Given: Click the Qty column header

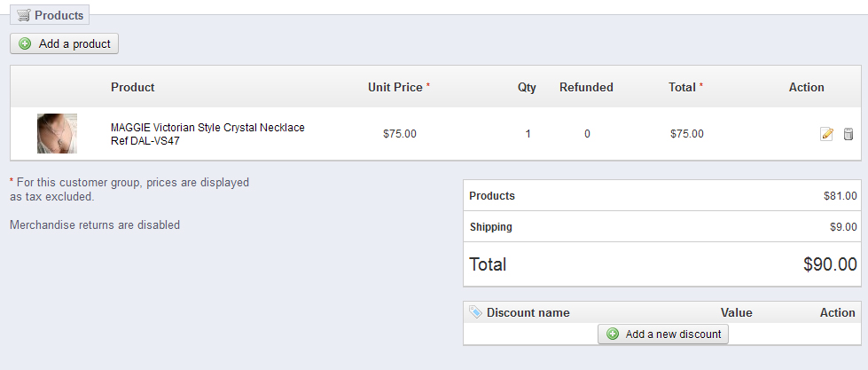Looking at the screenshot, I should pyautogui.click(x=528, y=87).
